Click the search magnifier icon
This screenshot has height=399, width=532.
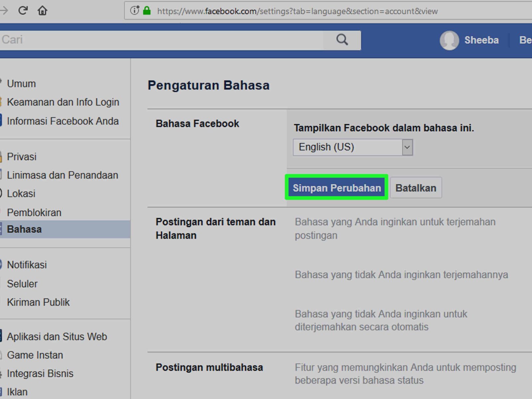(x=342, y=40)
